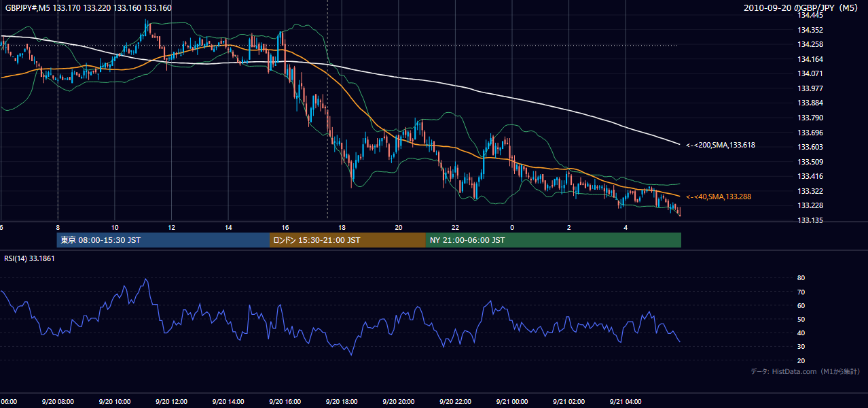Click the '9/21 02:00' date label
The height and width of the screenshot is (408, 868).
click(x=568, y=402)
